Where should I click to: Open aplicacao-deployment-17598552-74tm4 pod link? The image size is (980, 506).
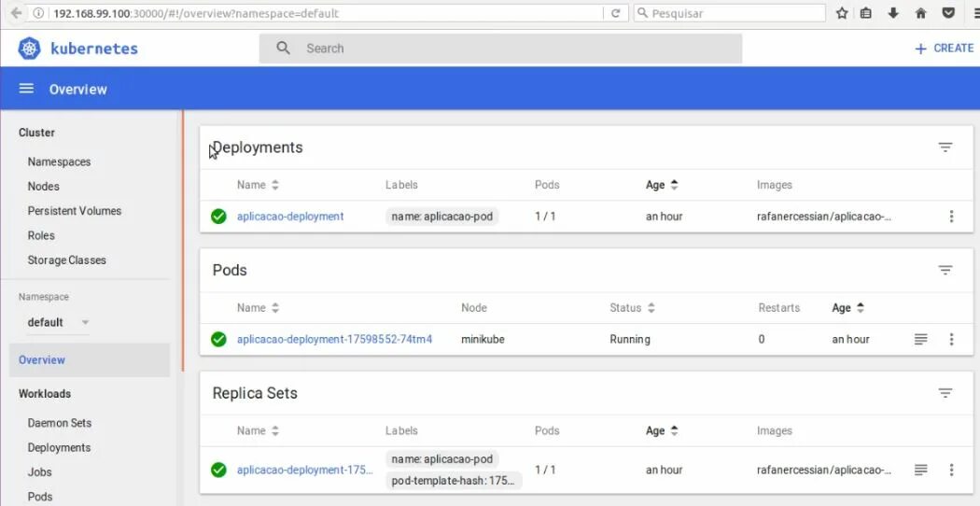[x=334, y=339]
